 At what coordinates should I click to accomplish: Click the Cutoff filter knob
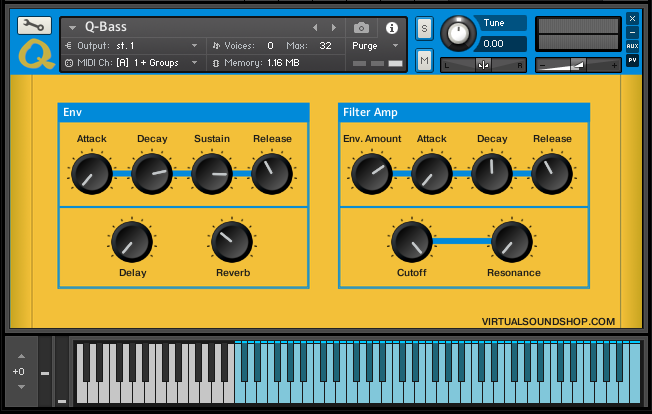[x=411, y=241]
